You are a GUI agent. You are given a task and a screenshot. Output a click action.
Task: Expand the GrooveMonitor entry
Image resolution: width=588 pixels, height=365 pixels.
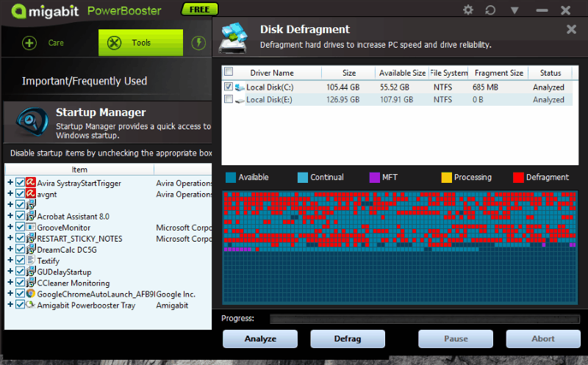click(x=10, y=227)
